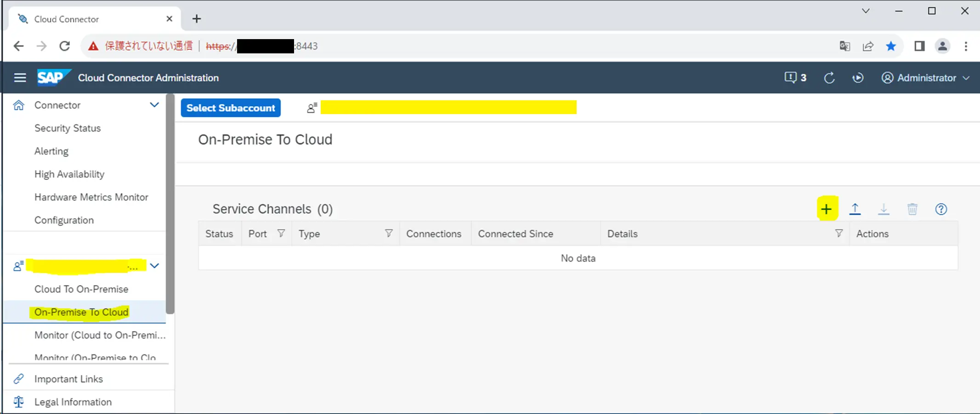This screenshot has width=980, height=414.
Task: Open Monitor (Cloud to On-Premise) page
Action: (x=100, y=335)
